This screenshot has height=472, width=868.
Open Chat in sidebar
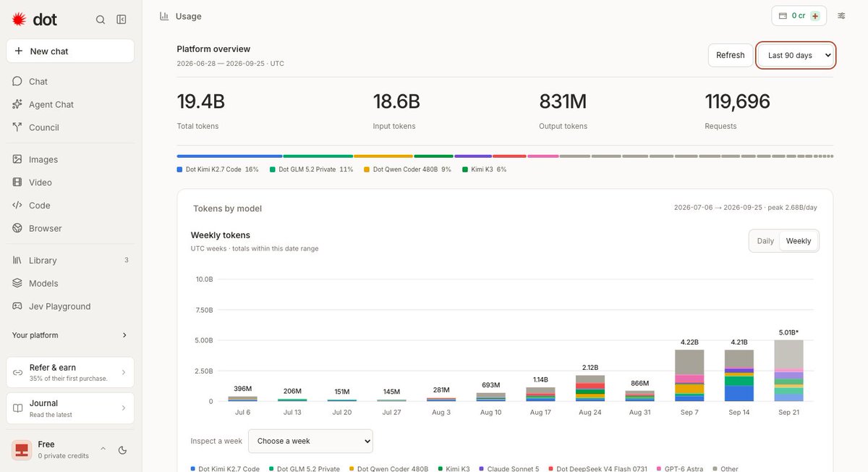pos(70,81)
